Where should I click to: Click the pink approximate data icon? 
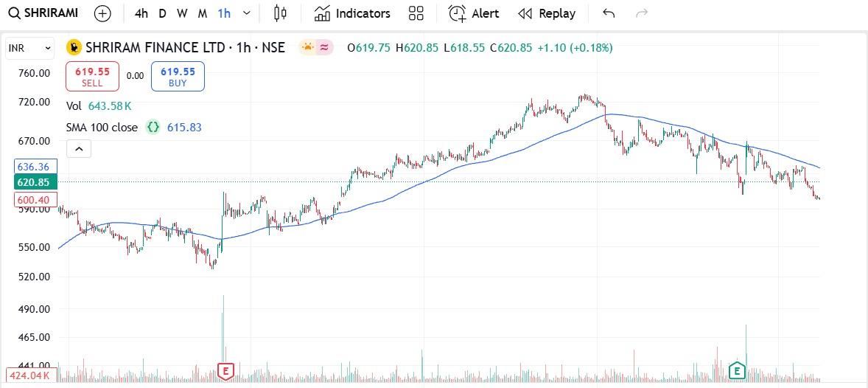[324, 48]
